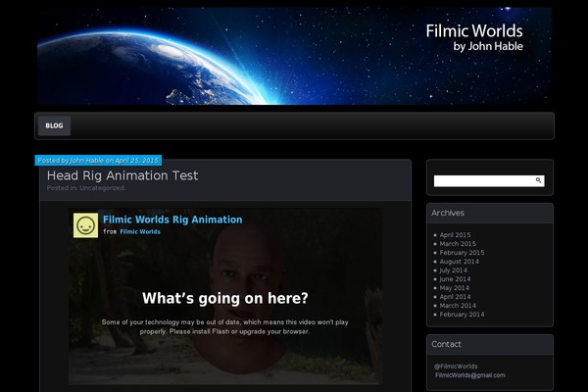Click the 'by John Hable' banner subtitle

[x=488, y=46]
